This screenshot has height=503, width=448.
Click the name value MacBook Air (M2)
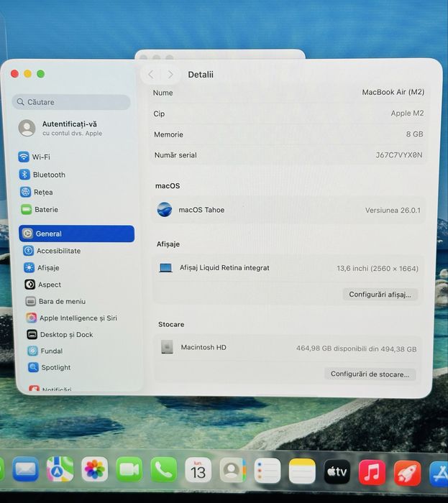click(x=393, y=92)
